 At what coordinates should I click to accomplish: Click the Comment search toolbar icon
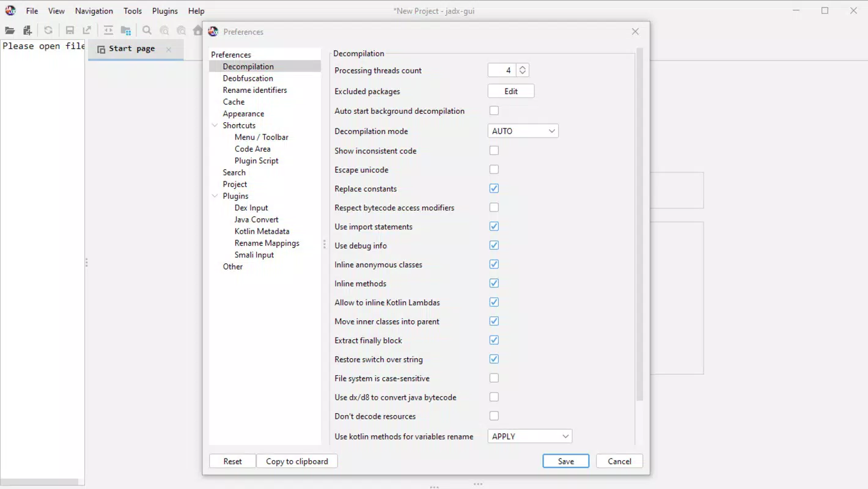click(182, 31)
